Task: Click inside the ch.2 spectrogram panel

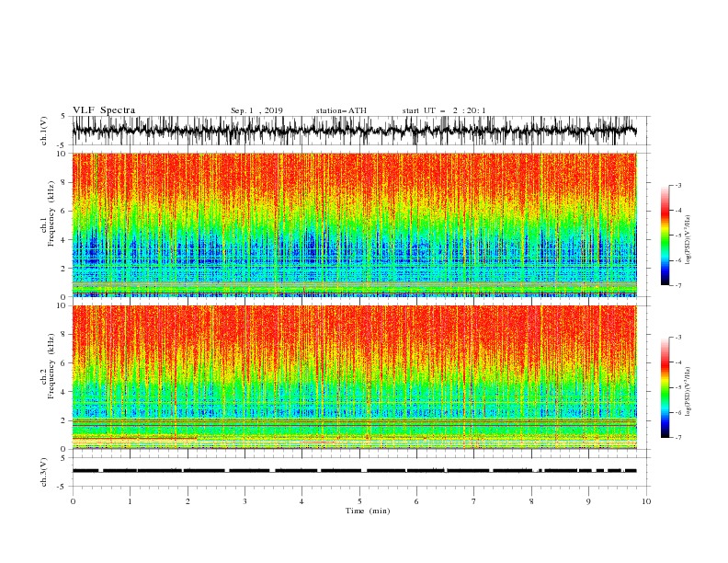Action: point(354,377)
